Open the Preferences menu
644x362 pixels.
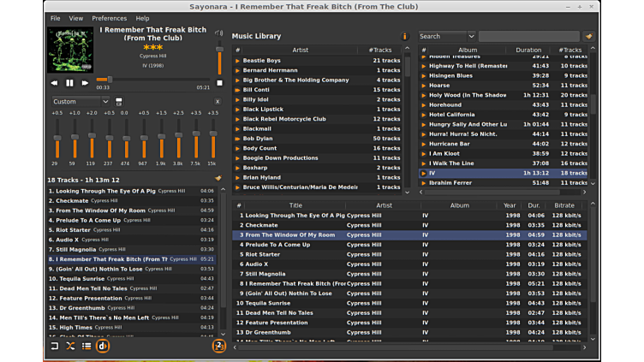click(109, 18)
